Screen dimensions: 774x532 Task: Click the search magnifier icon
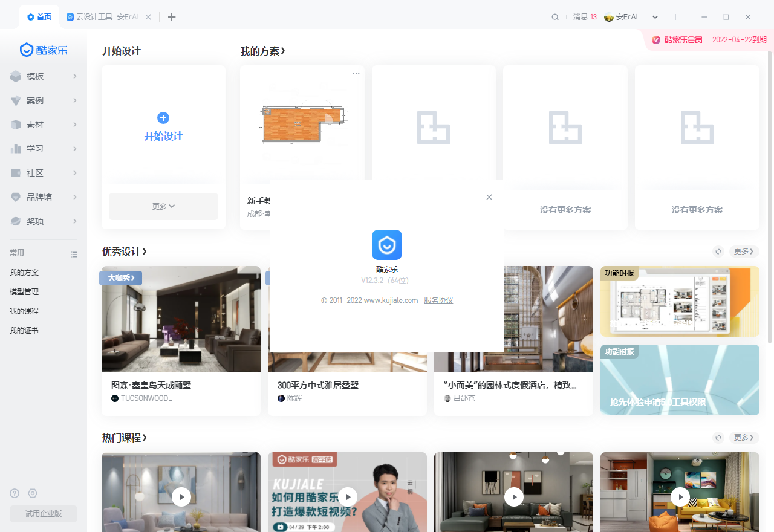click(x=555, y=17)
